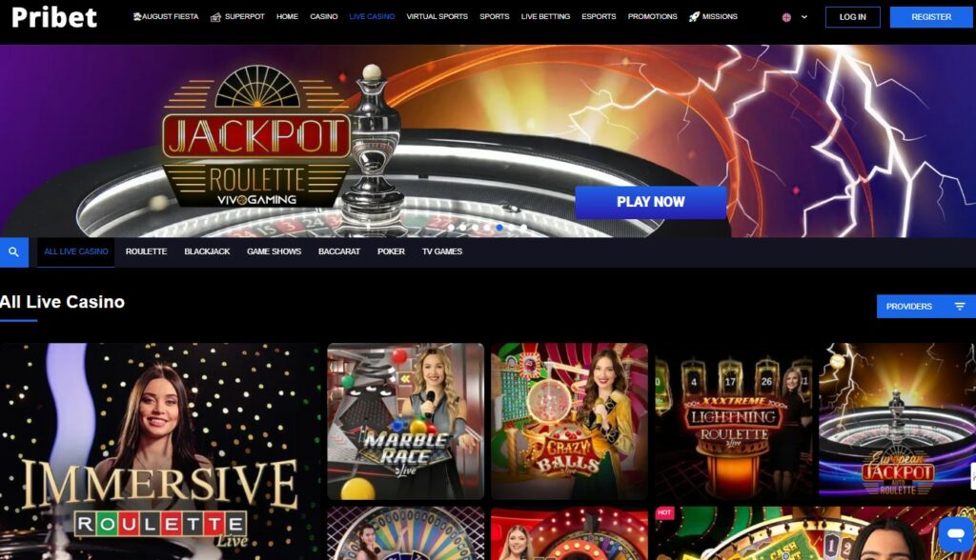
Task: Open the live chat bubble icon
Action: pyautogui.click(x=956, y=534)
